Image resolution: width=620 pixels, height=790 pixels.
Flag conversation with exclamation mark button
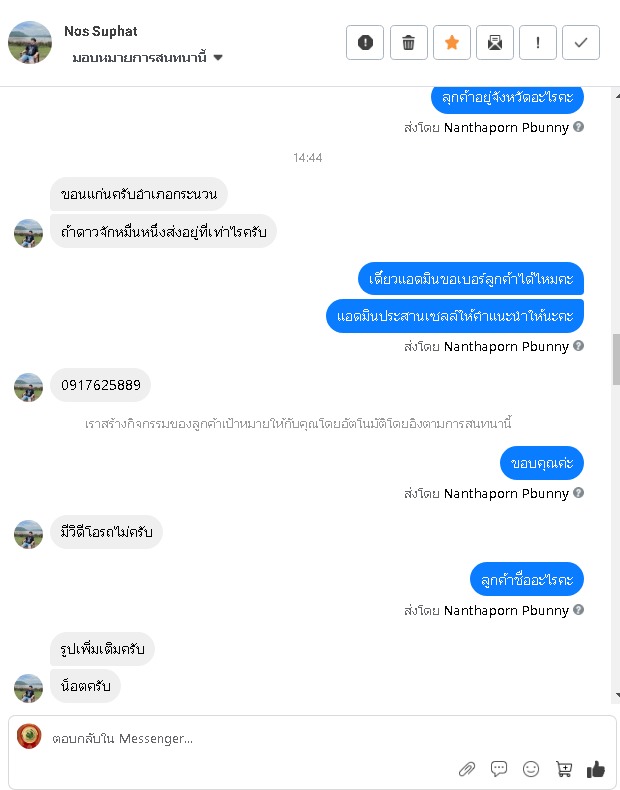coord(537,42)
